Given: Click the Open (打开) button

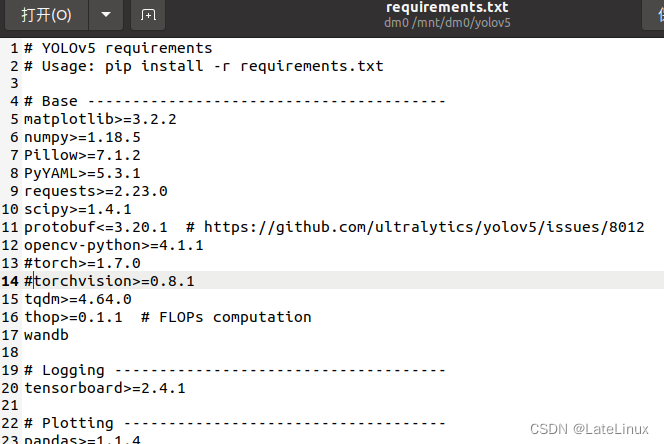Looking at the screenshot, I should coord(46,15).
